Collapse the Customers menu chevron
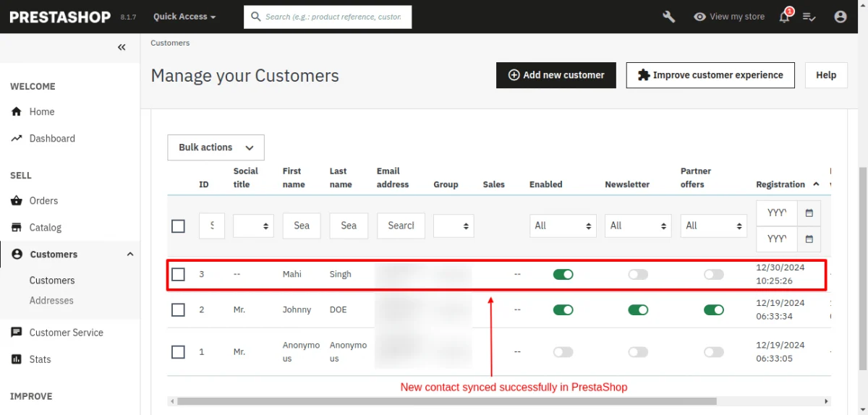Screen dimensions: 868x415 pos(130,254)
